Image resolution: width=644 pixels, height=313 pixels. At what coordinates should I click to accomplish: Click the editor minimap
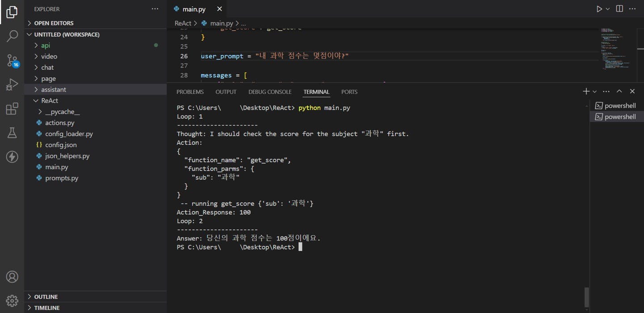(616, 48)
